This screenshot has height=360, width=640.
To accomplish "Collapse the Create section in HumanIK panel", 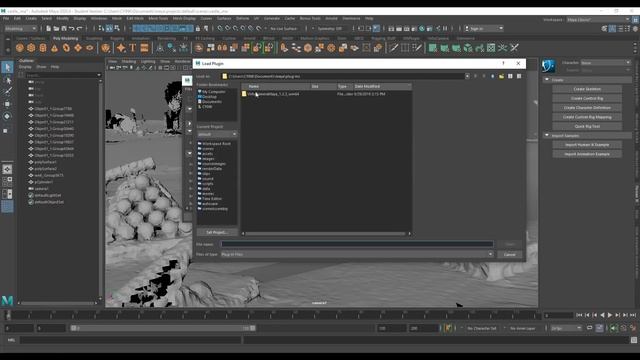I will [x=547, y=80].
